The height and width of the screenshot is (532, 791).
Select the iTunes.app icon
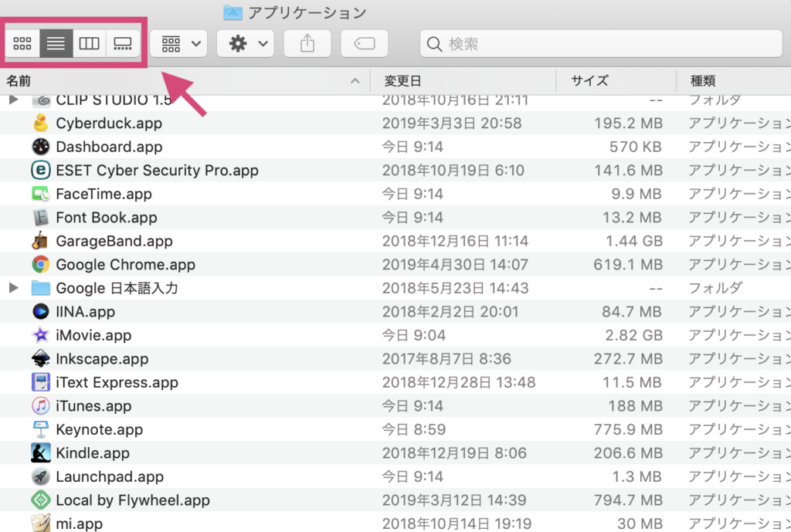point(41,406)
